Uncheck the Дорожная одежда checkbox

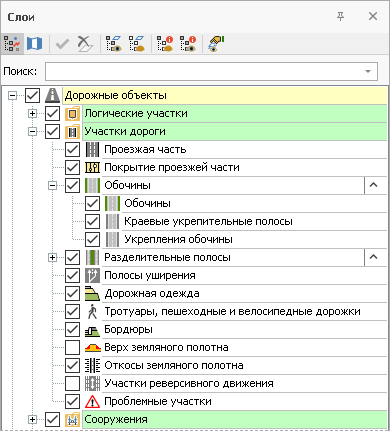[x=72, y=294]
